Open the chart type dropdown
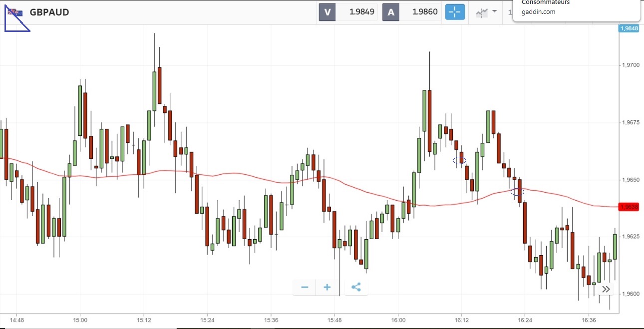Screen dimensions: 644x329 [x=486, y=12]
